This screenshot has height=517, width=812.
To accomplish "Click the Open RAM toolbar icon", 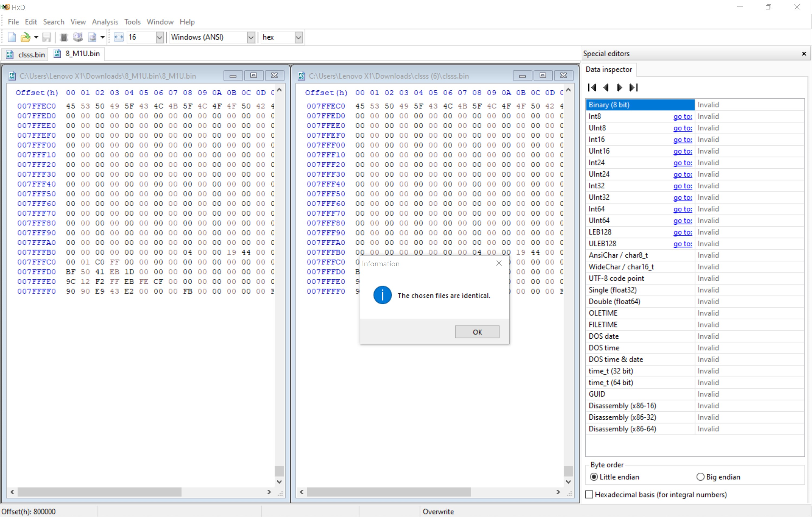I will 64,37.
